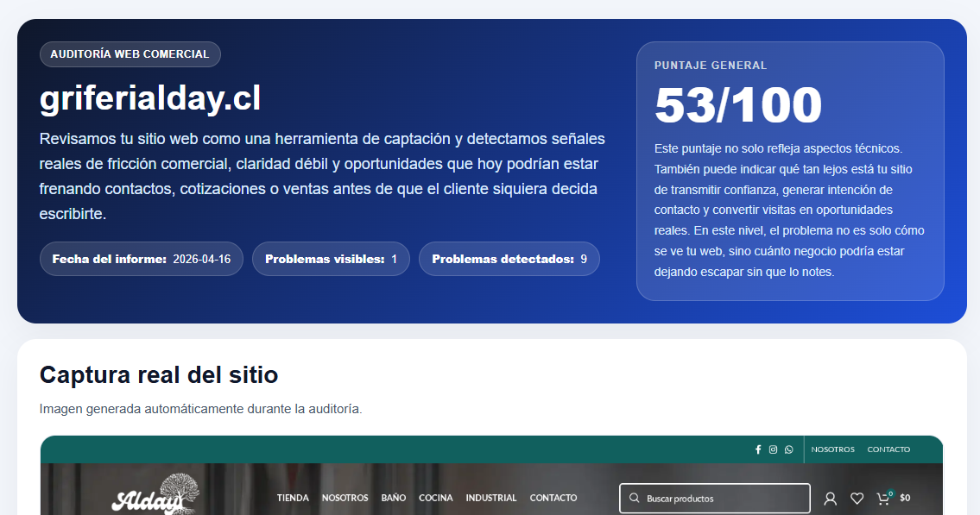The width and height of the screenshot is (980, 515).
Task: Open CONTACTO in the main navigation
Action: pos(553,498)
